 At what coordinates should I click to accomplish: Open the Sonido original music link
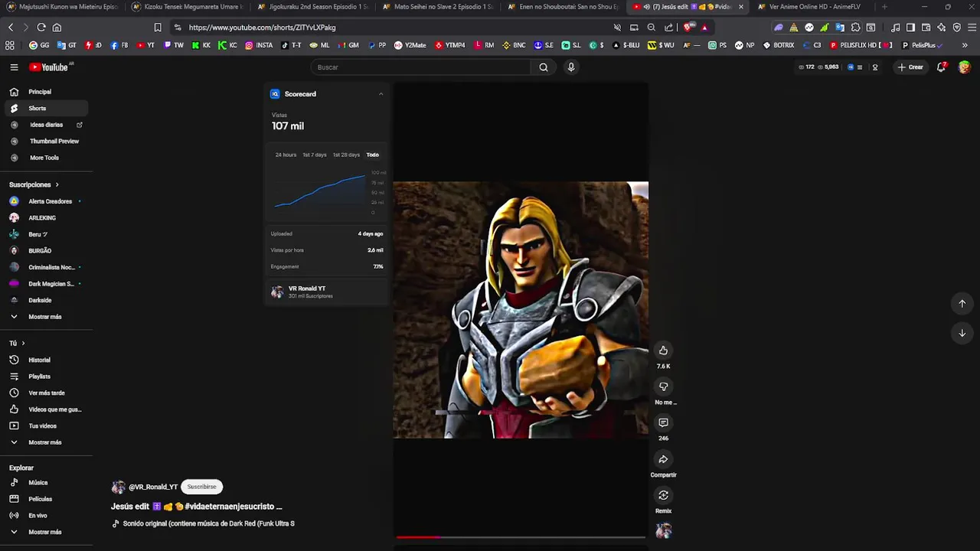pos(208,524)
